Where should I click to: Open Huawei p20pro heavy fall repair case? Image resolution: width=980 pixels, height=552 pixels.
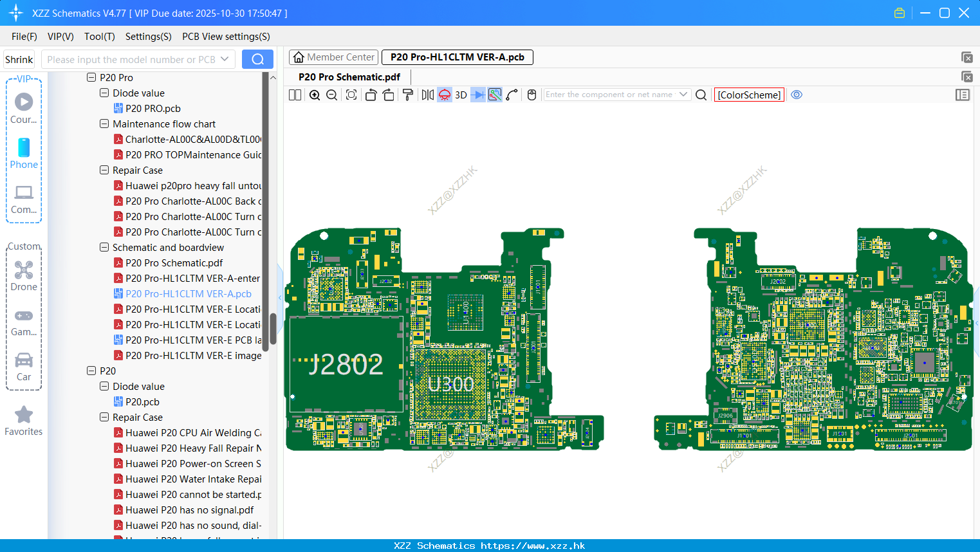tap(188, 186)
